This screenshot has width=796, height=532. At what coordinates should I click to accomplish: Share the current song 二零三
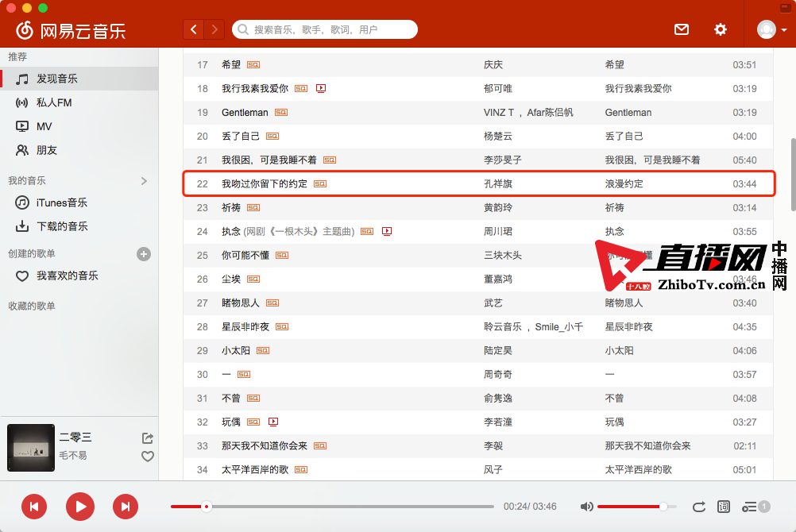(x=147, y=438)
